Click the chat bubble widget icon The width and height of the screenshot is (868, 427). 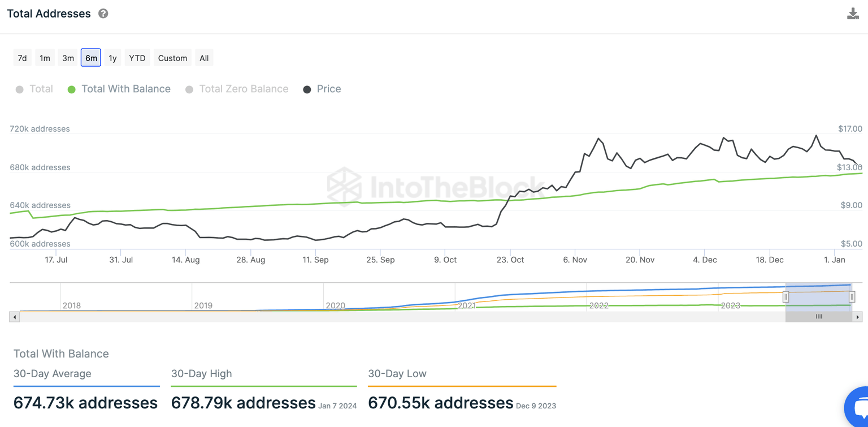860,407
